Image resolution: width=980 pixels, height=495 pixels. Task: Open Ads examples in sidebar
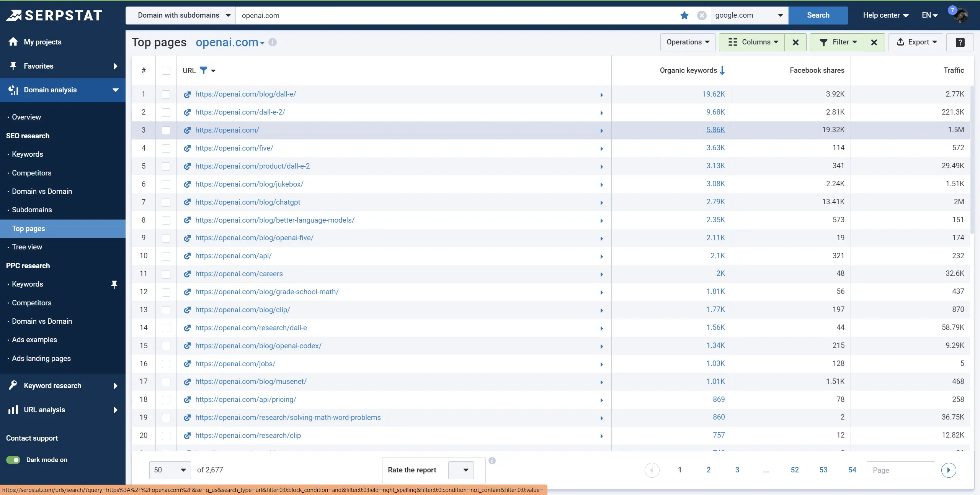point(34,339)
